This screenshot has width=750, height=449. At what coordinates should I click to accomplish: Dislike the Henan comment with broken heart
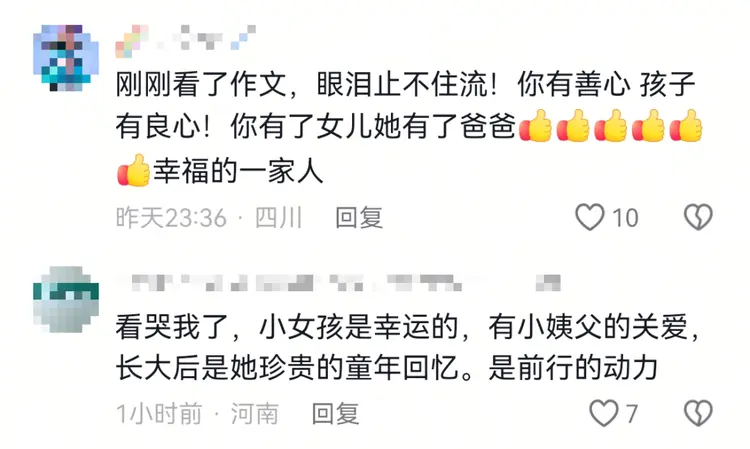click(698, 414)
